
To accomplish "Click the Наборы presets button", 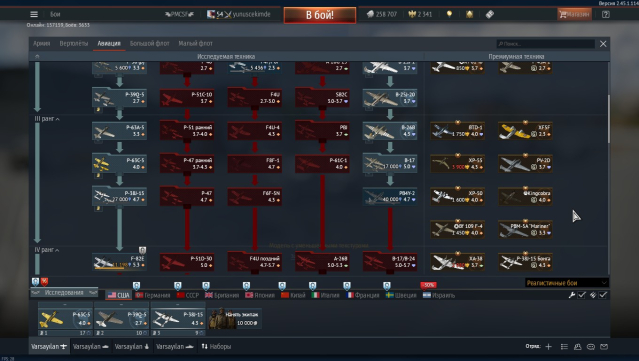I will 216,346.
